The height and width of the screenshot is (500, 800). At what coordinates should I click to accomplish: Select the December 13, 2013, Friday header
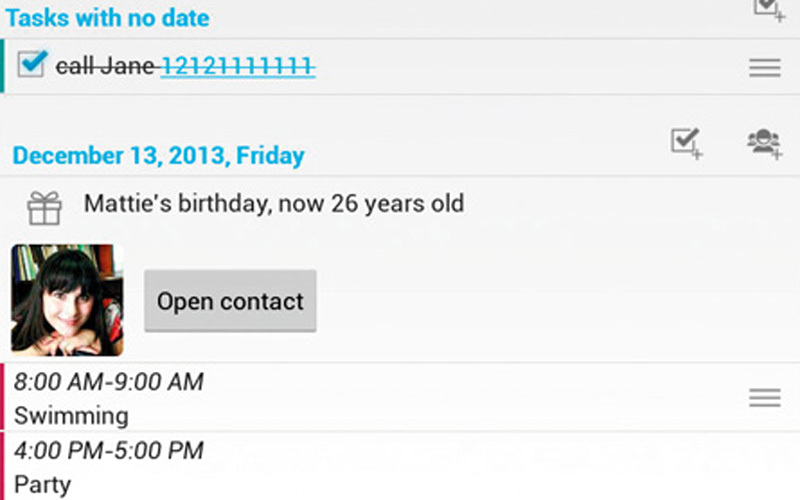pyautogui.click(x=158, y=156)
